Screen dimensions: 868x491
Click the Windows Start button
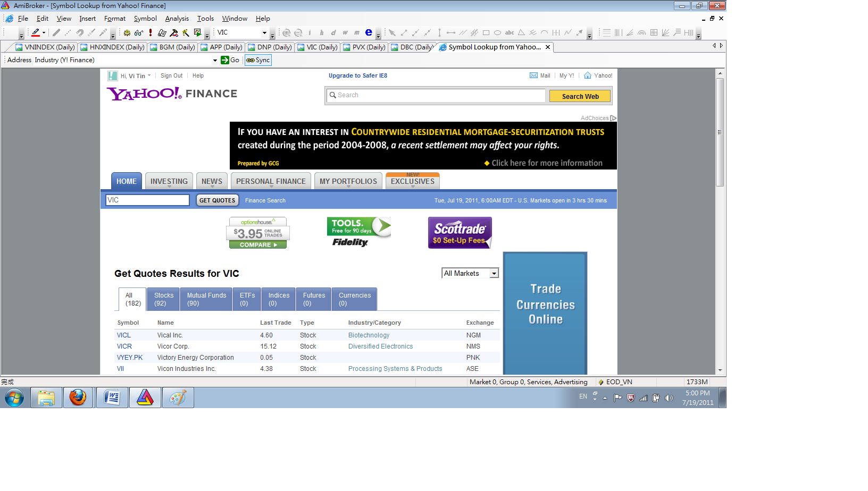pyautogui.click(x=14, y=397)
